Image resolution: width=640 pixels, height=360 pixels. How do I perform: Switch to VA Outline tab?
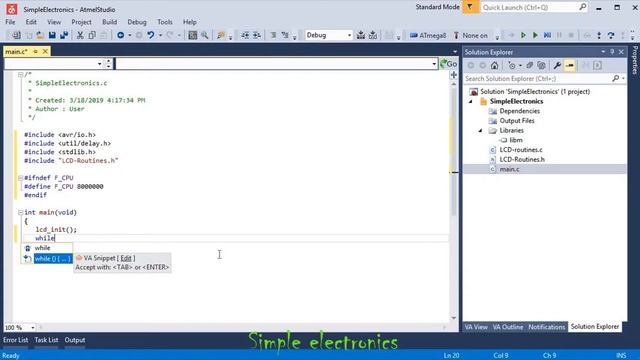(x=508, y=327)
